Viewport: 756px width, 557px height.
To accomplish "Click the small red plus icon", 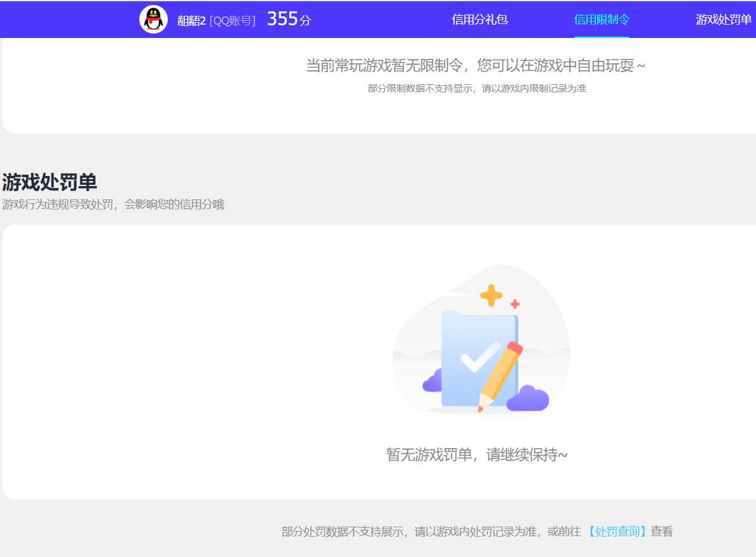I will [515, 303].
